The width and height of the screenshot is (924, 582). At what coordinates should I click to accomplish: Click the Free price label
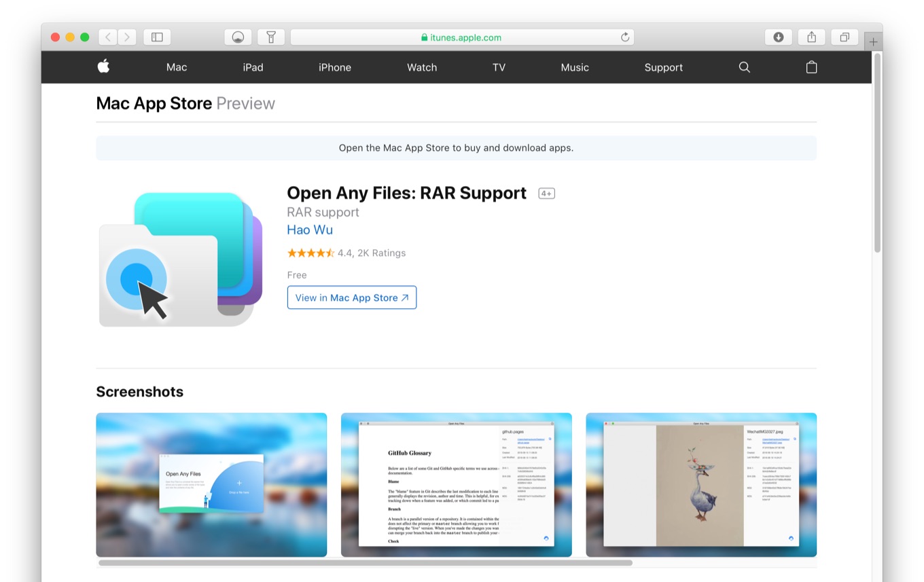pyautogui.click(x=297, y=275)
